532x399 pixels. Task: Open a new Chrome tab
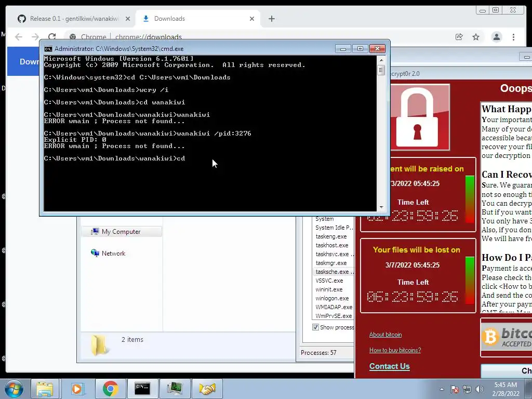(x=271, y=19)
